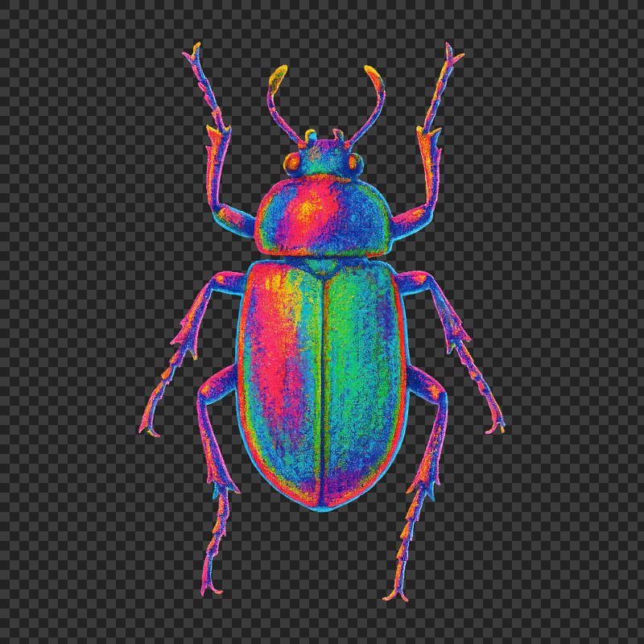
Task: Click the right hind leg's foot
Action: click(x=396, y=588)
